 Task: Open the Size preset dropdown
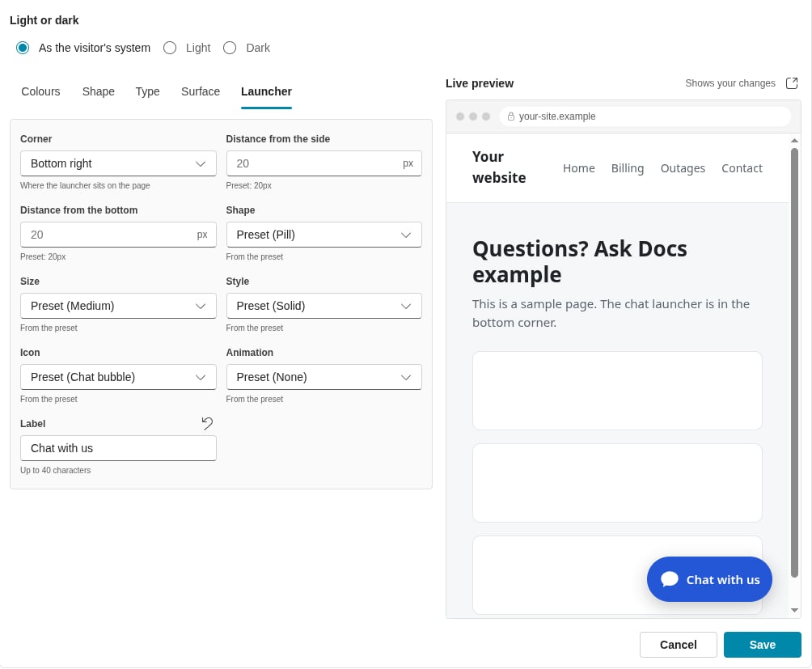coord(118,306)
